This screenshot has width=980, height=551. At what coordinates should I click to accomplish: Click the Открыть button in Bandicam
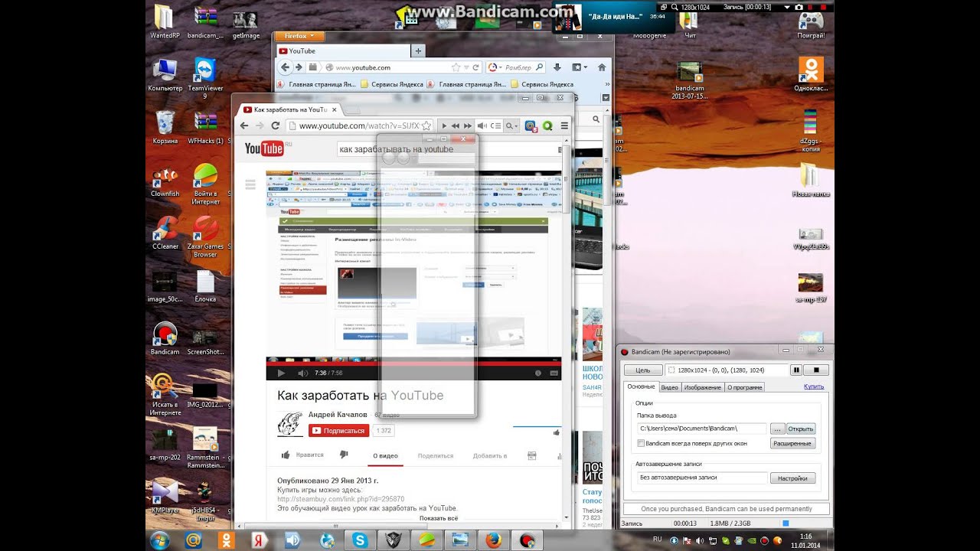click(x=801, y=429)
